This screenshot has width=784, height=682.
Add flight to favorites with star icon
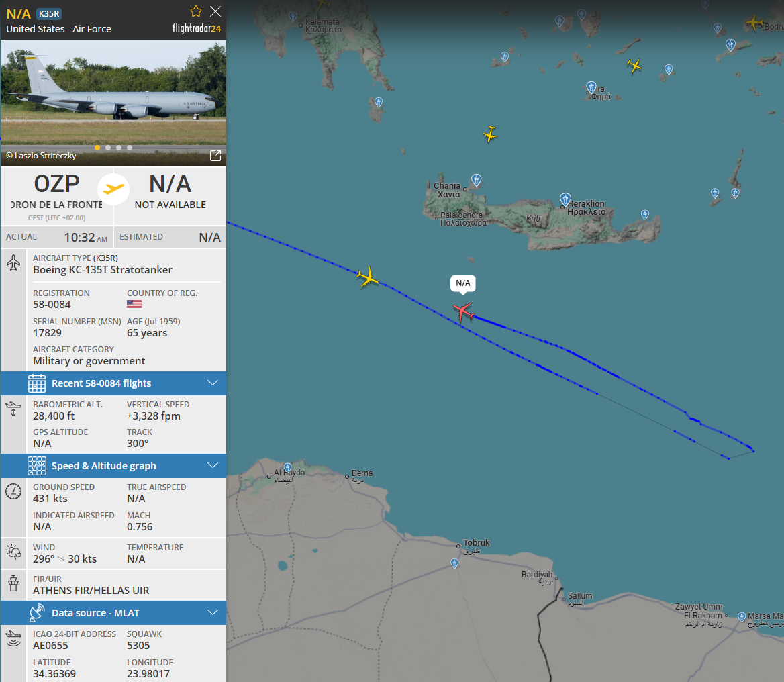tap(196, 11)
